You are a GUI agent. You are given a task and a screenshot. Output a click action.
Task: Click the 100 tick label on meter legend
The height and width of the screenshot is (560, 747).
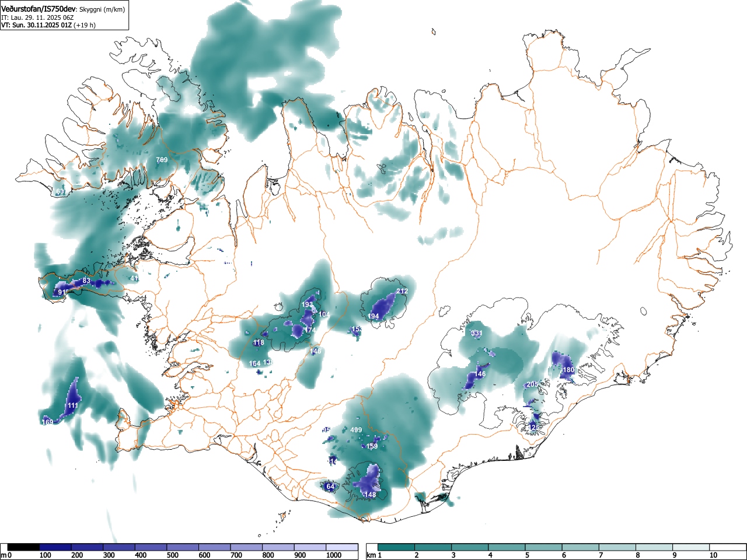pos(45,555)
